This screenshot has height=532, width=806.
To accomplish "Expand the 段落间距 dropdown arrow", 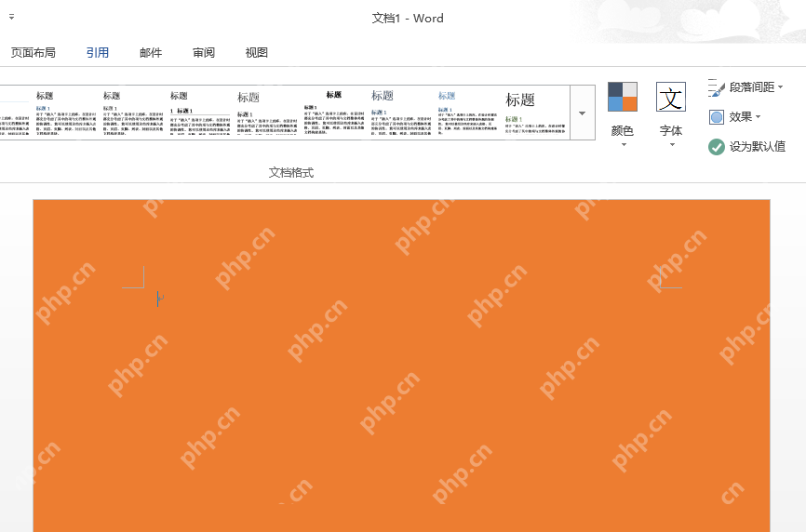I will coord(780,87).
